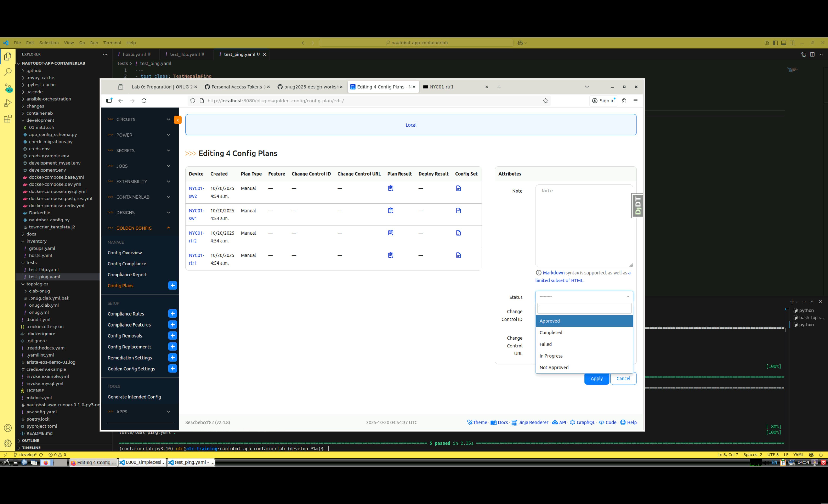Add new Compliance Rules via plus icon
The width and height of the screenshot is (828, 504).
coord(172,313)
